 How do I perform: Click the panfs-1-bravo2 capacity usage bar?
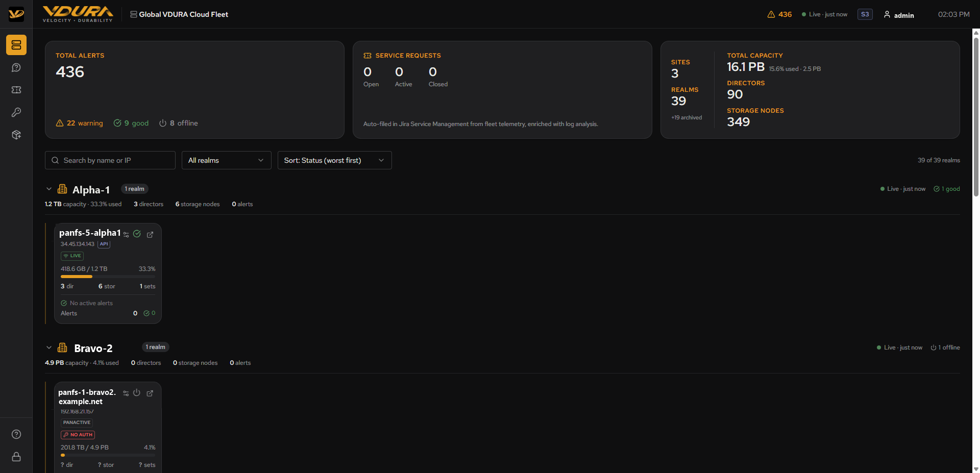pyautogui.click(x=108, y=455)
